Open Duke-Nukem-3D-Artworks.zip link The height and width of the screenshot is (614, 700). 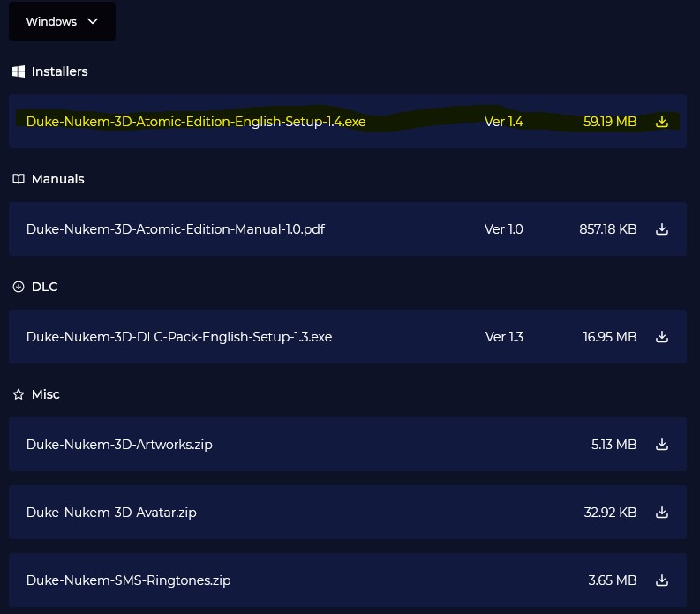[119, 445]
